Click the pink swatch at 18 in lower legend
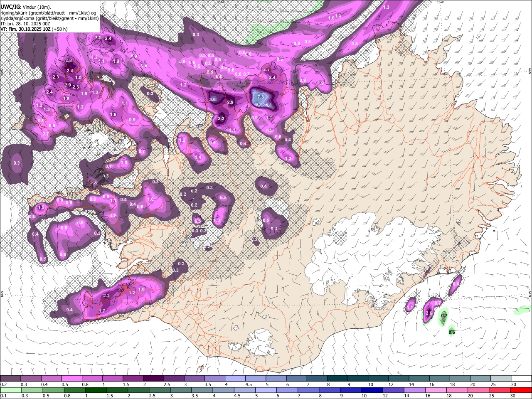The width and height of the screenshot is (532, 399). coord(456,390)
